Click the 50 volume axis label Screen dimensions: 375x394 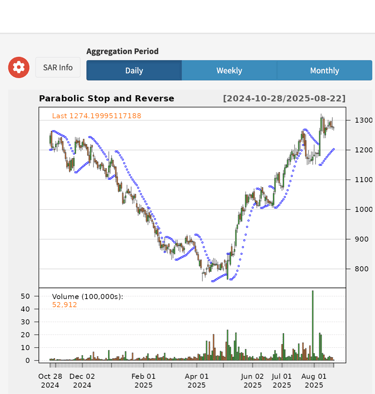point(25,296)
